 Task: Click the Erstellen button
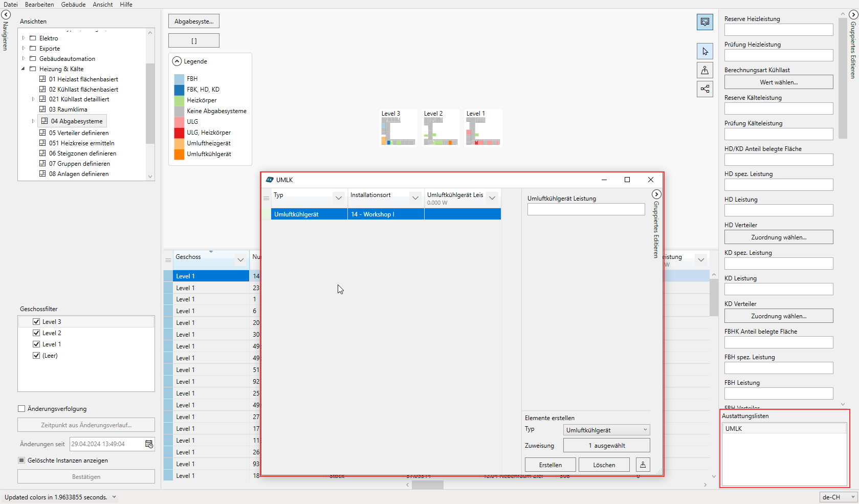coord(550,465)
